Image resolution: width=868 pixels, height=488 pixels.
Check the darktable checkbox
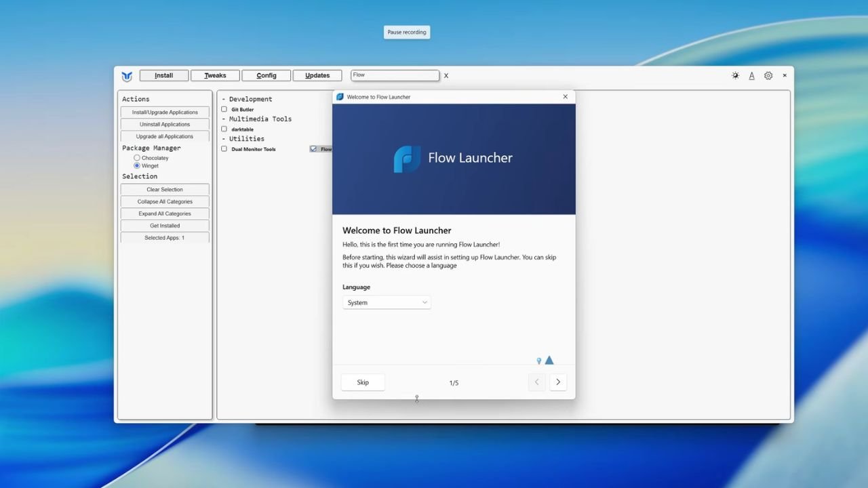[224, 129]
